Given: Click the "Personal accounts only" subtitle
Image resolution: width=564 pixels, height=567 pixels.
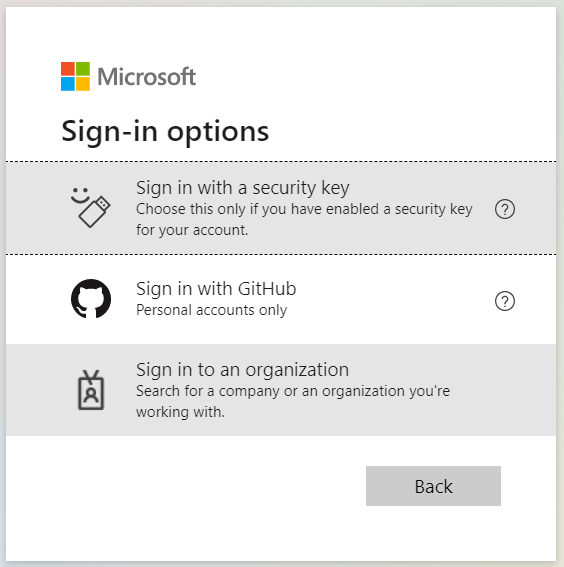Looking at the screenshot, I should [x=212, y=310].
